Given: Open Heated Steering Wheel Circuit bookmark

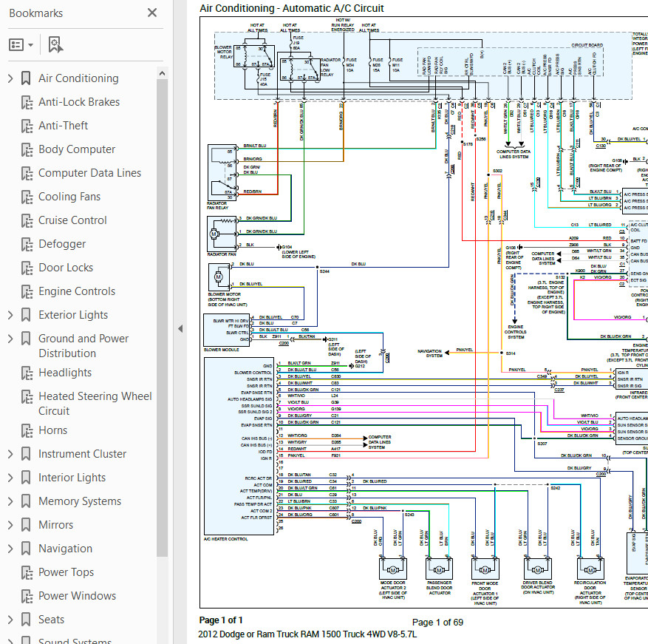Looking at the screenshot, I should click(95, 403).
